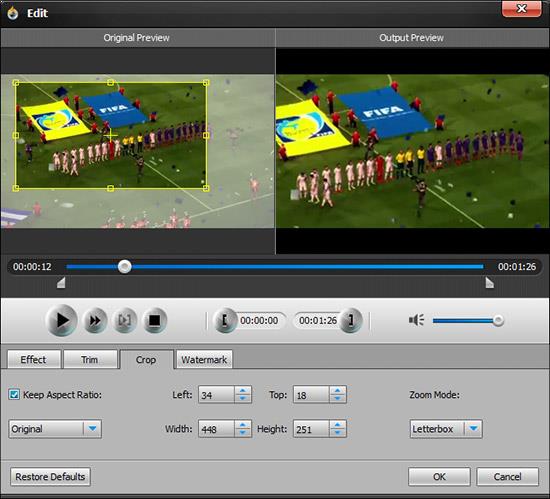Click the Stop button

(155, 320)
